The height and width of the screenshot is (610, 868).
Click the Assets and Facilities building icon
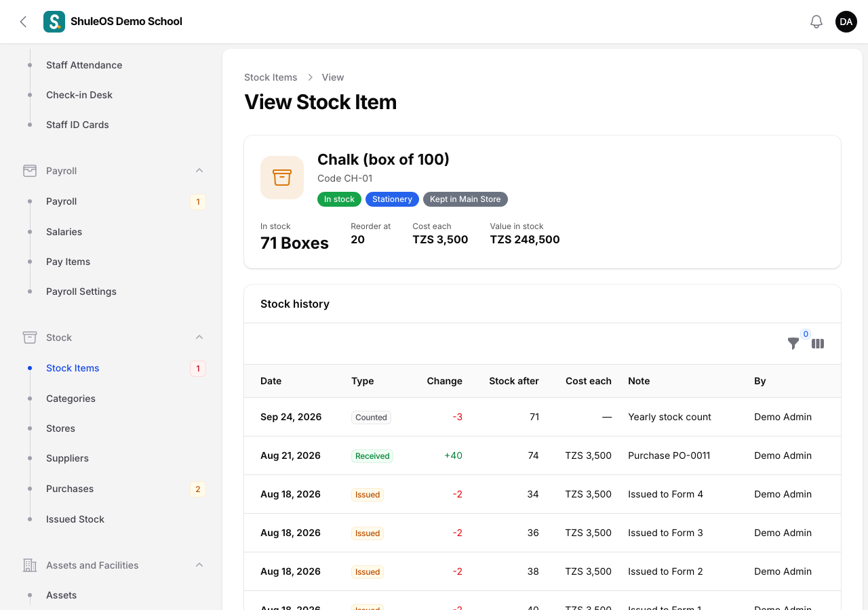(x=30, y=565)
